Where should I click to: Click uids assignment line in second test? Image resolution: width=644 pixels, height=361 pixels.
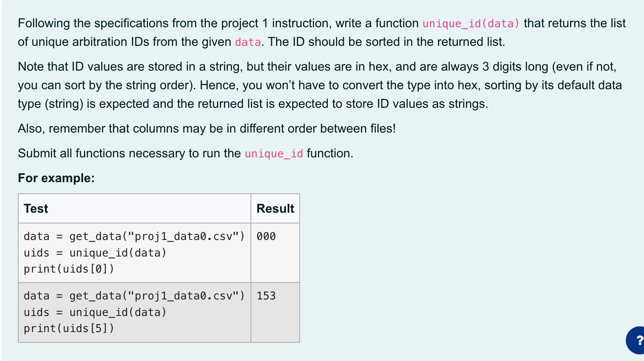pos(95,312)
